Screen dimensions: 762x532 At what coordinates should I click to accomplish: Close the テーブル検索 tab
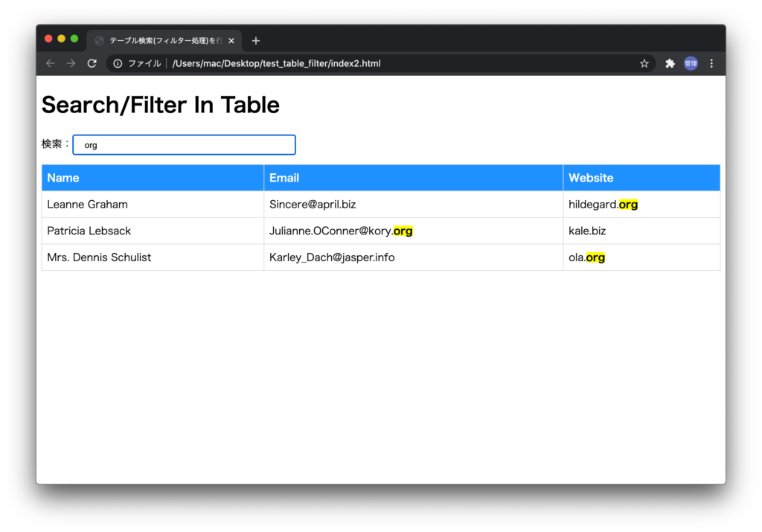(231, 41)
